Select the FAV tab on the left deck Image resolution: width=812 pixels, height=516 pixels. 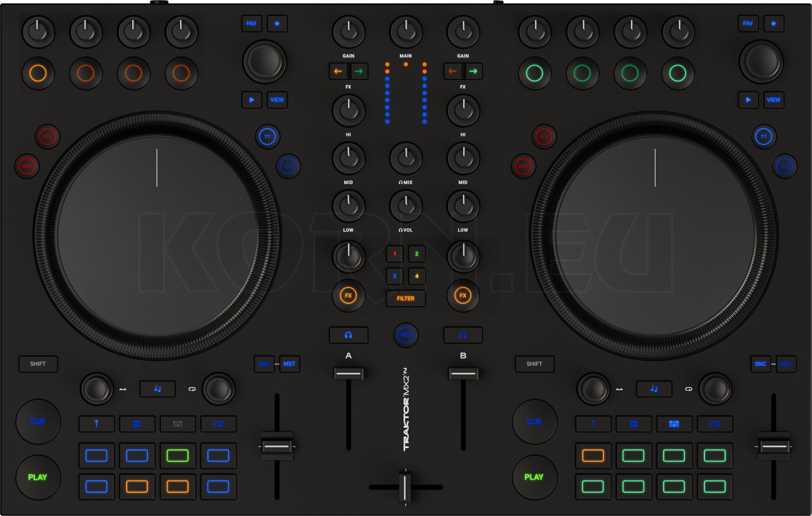pos(251,23)
